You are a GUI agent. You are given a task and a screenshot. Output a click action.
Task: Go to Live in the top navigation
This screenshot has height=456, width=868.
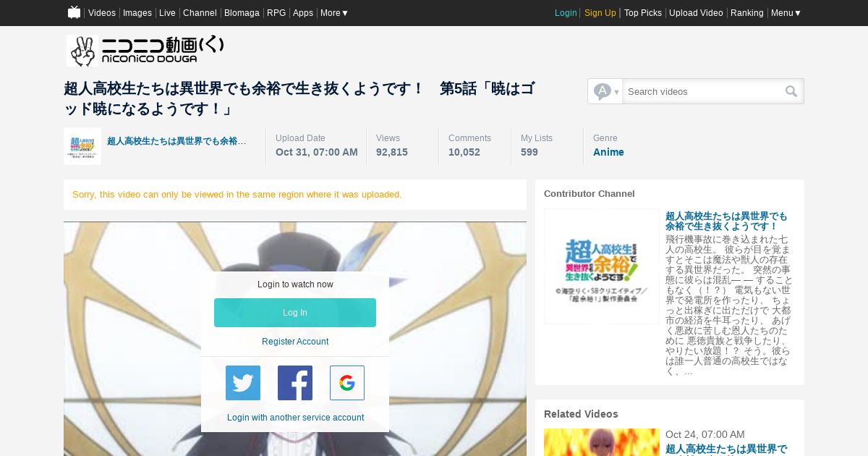tap(167, 13)
